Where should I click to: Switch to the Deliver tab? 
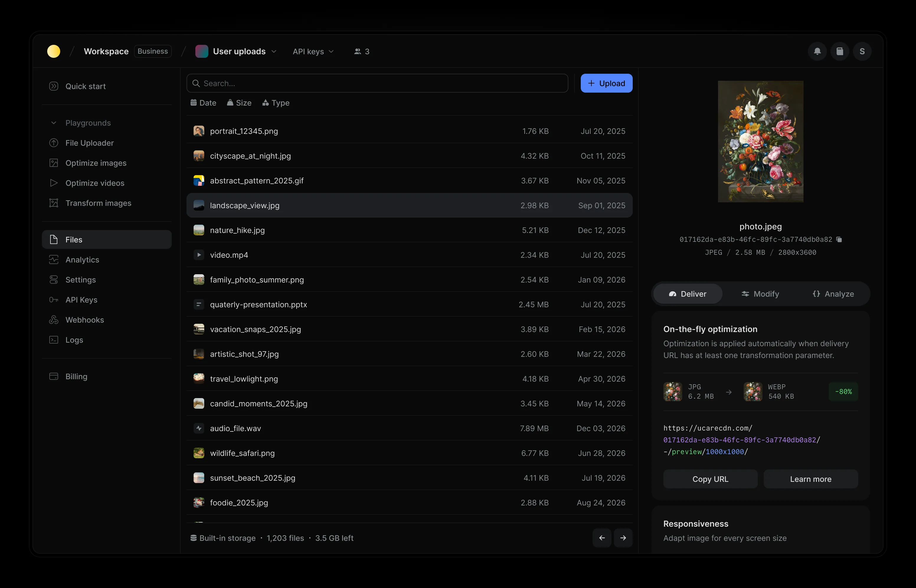[688, 294]
